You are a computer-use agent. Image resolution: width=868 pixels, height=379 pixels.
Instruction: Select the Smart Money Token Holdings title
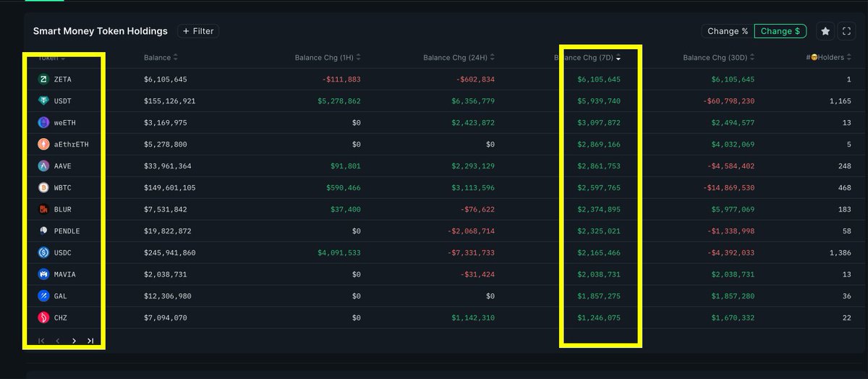[x=101, y=31]
